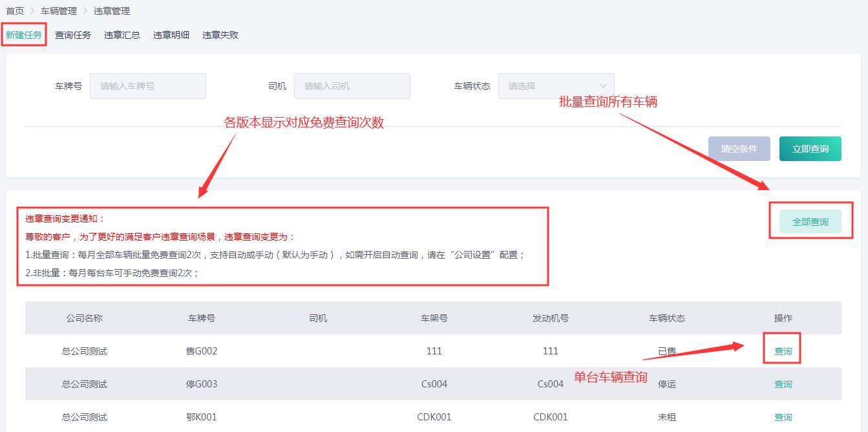Click the 违章管理 breadcrumb item
This screenshot has width=868, height=432.
click(x=112, y=11)
